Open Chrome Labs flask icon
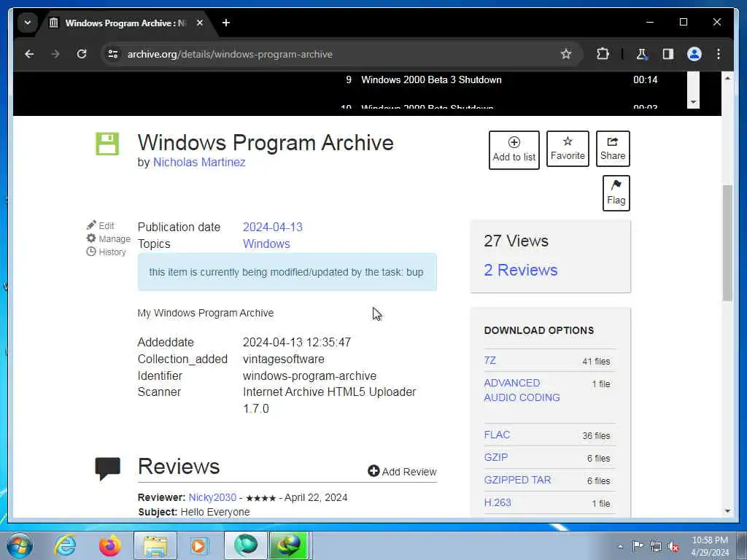This screenshot has width=747, height=560. [642, 54]
